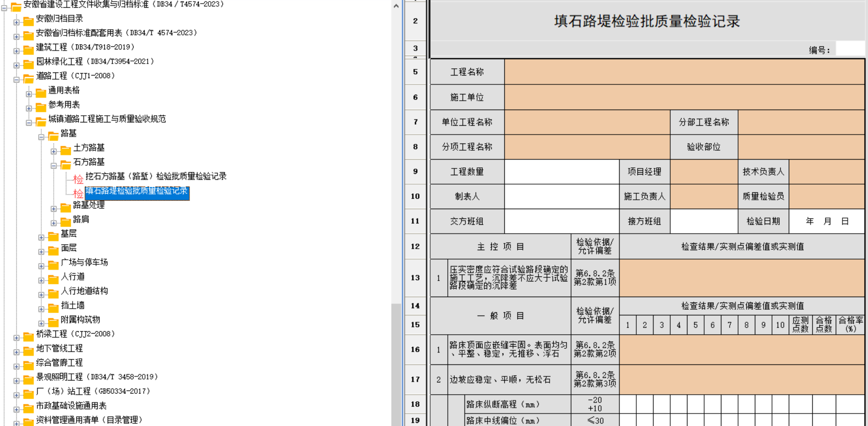
Task: Open the 市政基础设施通用表 folder
Action: (71, 406)
